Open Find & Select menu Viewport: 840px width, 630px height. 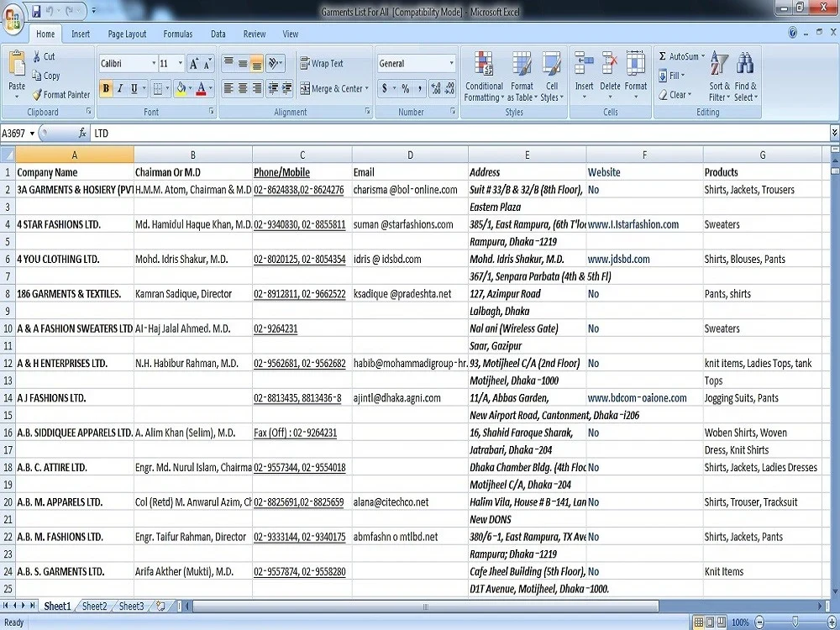(x=745, y=76)
